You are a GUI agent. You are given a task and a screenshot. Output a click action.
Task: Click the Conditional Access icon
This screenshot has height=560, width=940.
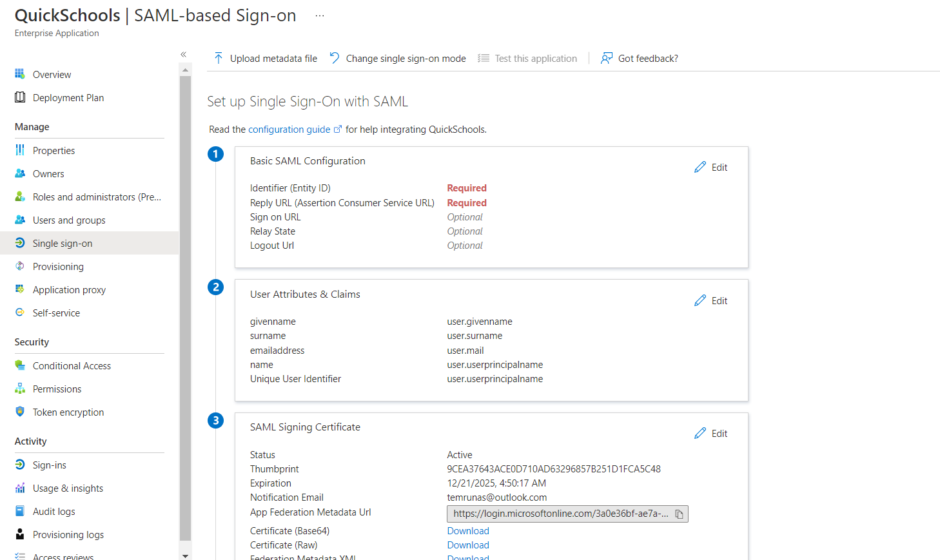tap(20, 365)
